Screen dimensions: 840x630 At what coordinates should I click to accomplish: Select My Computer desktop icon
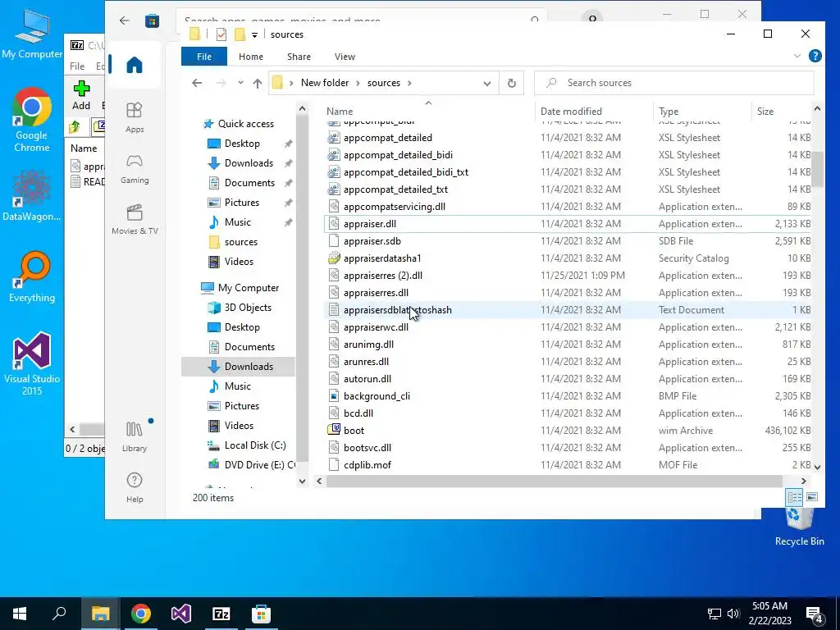pyautogui.click(x=32, y=33)
